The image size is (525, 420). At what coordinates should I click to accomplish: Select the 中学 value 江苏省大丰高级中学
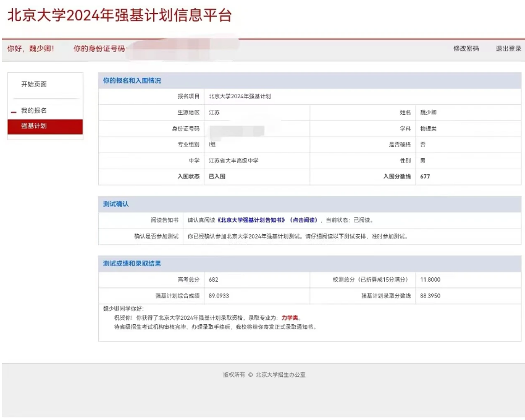(x=233, y=161)
